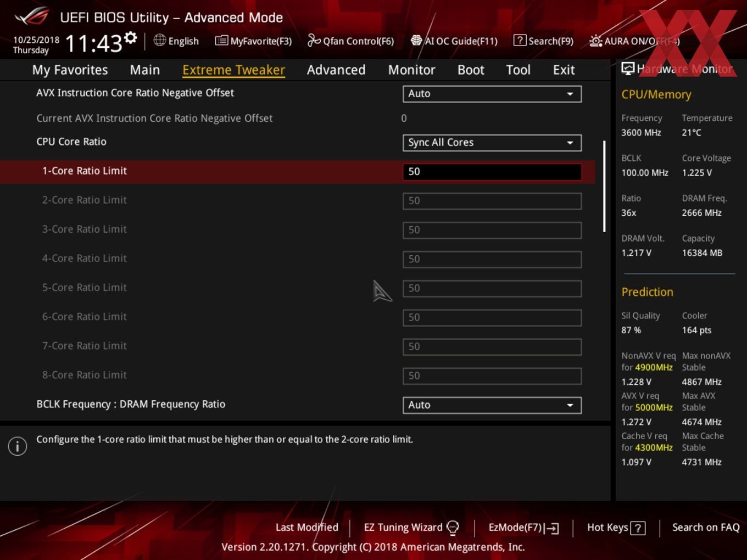Open the Tool tab
The image size is (747, 560).
[518, 70]
